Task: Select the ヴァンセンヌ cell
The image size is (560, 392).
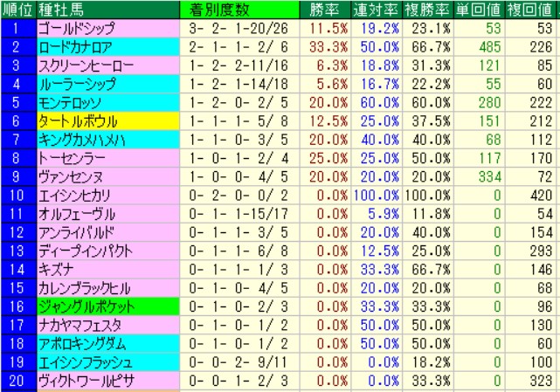Action: 107,176
